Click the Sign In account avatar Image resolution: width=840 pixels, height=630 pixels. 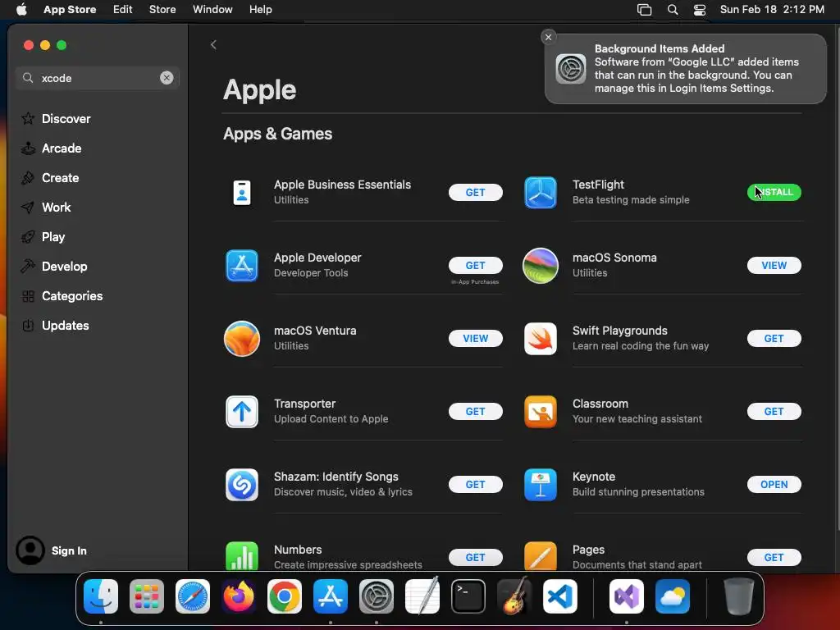pyautogui.click(x=30, y=550)
